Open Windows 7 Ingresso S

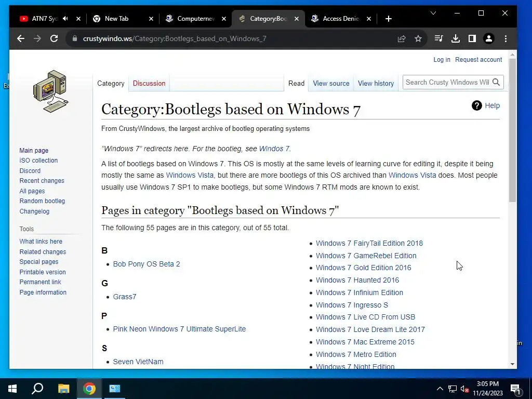352,305
